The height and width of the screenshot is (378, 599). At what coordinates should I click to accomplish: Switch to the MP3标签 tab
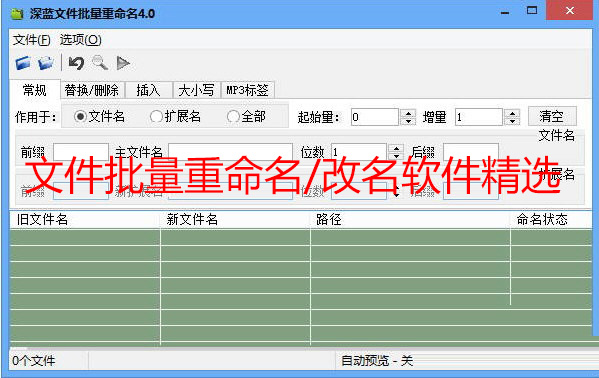coord(248,91)
